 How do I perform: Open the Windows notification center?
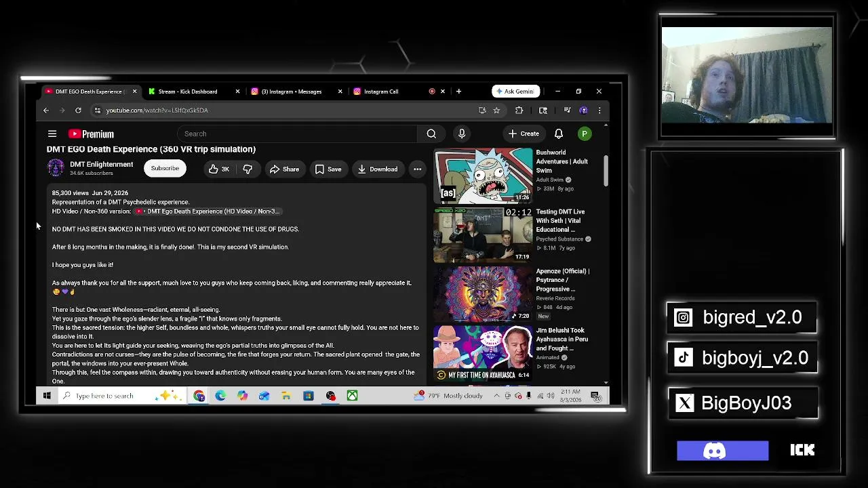pos(595,396)
